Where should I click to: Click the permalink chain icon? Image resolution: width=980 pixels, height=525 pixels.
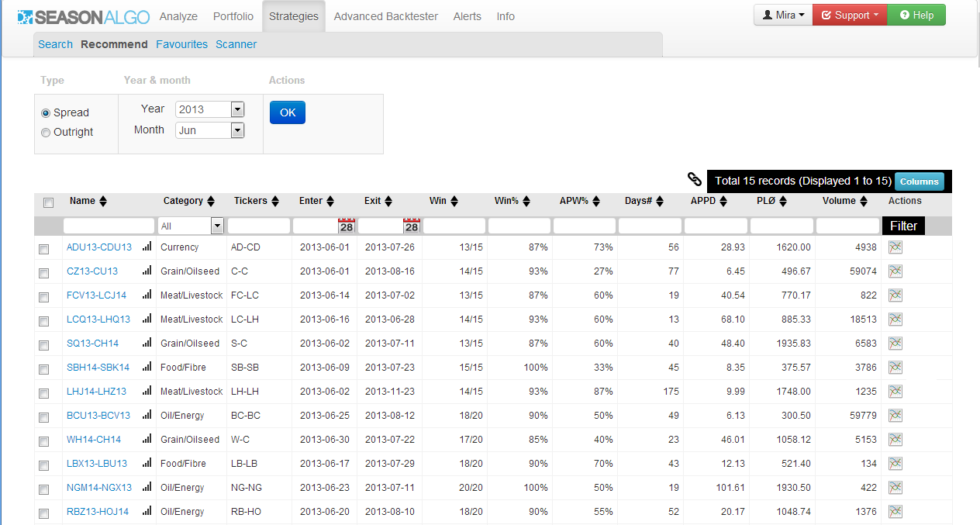(x=695, y=180)
